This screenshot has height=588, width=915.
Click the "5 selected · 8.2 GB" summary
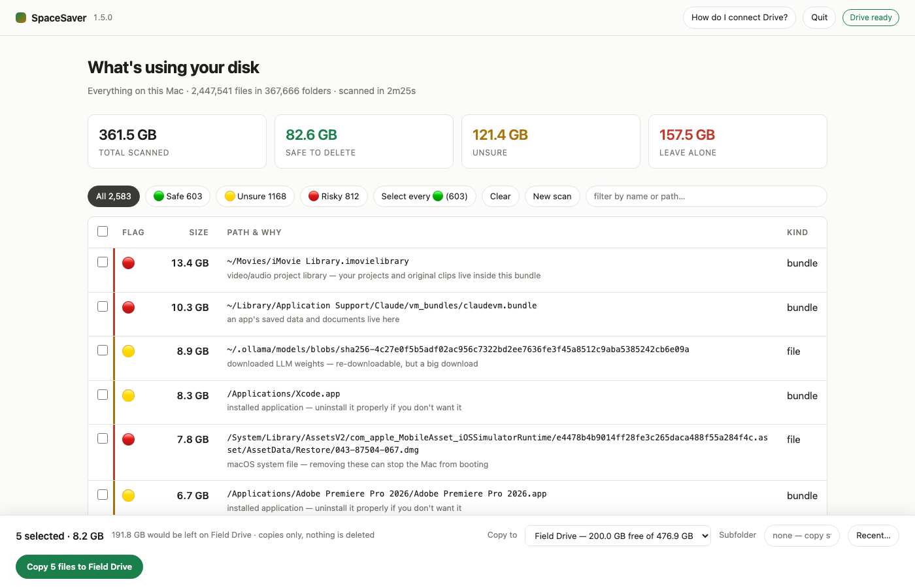coord(60,536)
